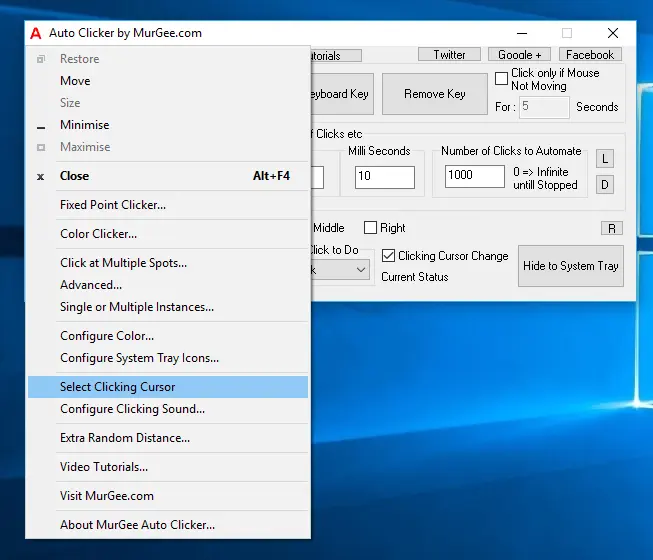Select Configure Clicking Sound menu item
This screenshot has height=560, width=653.
[x=132, y=409]
